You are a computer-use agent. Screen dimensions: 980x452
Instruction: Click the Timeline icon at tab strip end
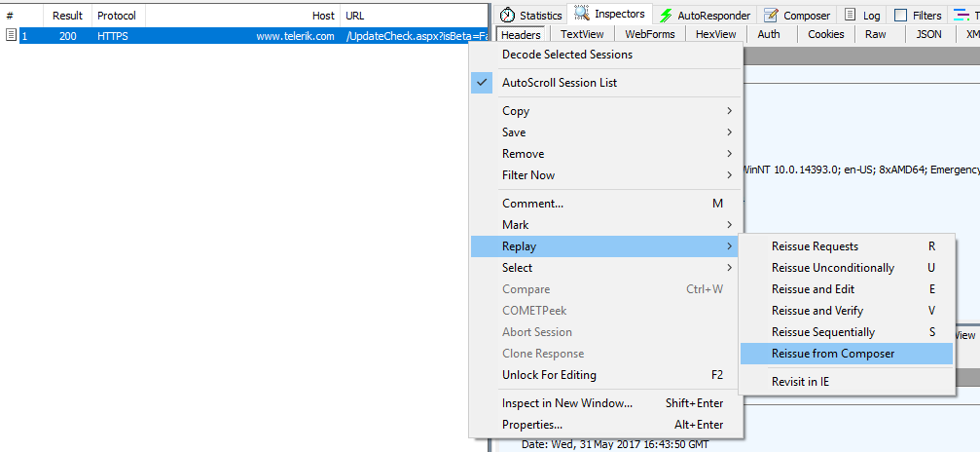960,16
